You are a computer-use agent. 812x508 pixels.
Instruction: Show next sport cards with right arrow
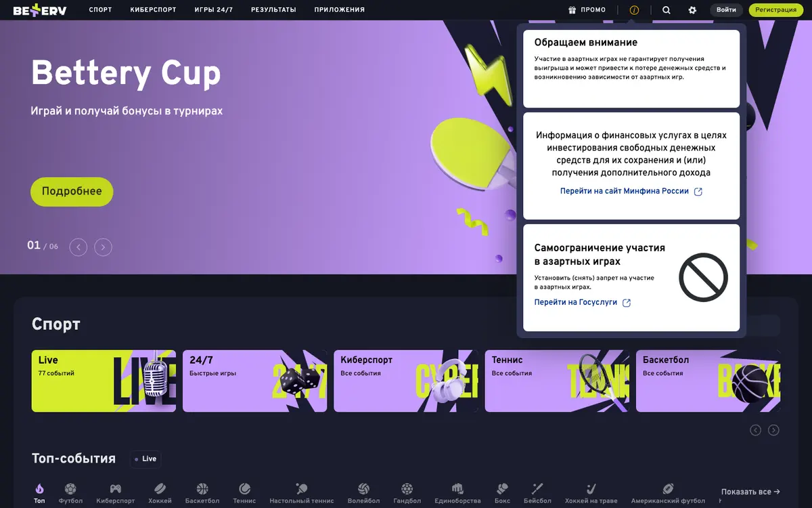pos(773,430)
